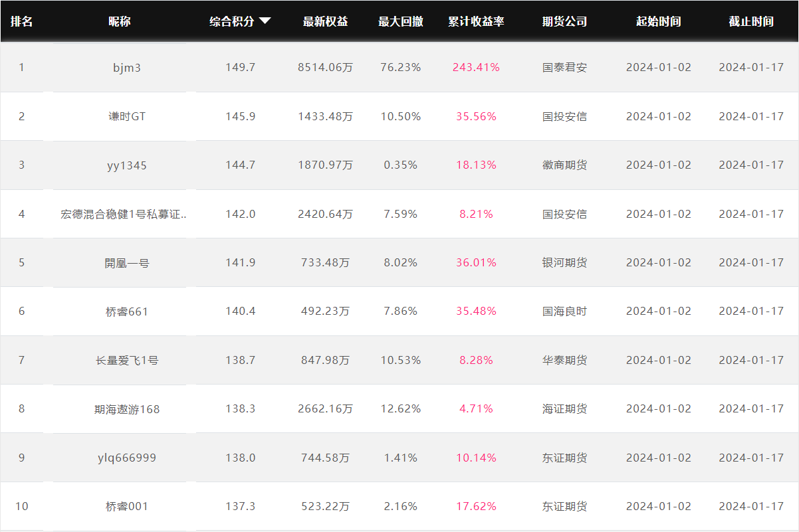Click the equity value 8514.06万
799x532 pixels.
(x=326, y=68)
